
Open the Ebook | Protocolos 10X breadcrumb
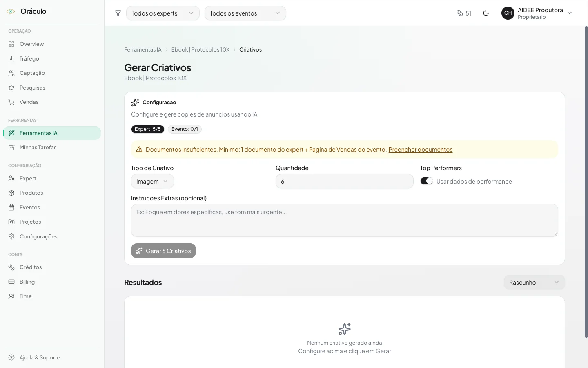point(200,49)
